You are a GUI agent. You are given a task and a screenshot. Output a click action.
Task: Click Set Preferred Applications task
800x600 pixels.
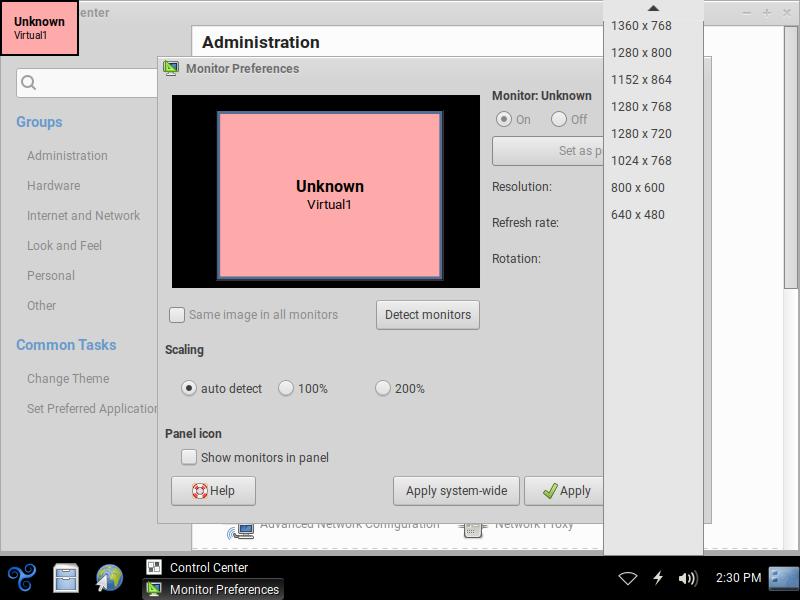coord(92,409)
